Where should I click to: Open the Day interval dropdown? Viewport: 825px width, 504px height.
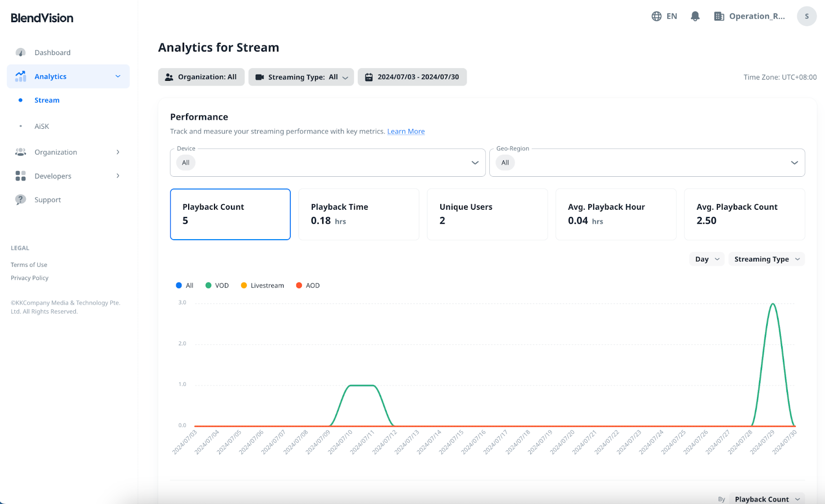(706, 259)
